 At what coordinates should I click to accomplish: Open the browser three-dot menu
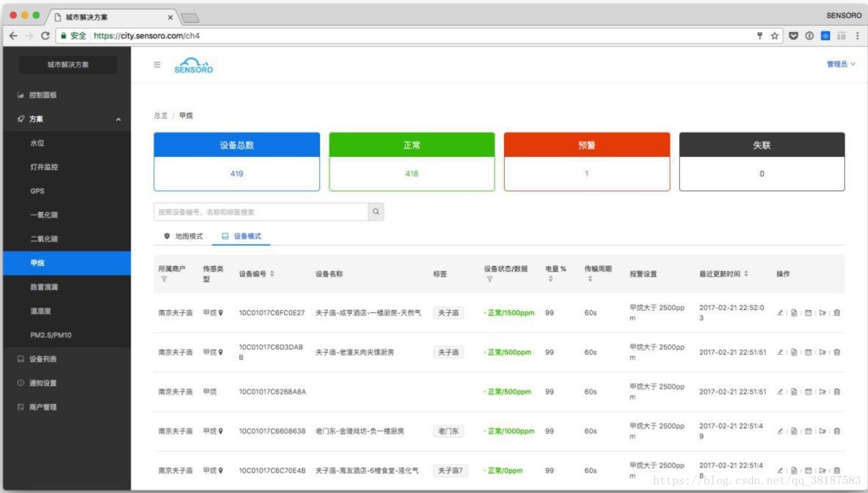coord(857,36)
